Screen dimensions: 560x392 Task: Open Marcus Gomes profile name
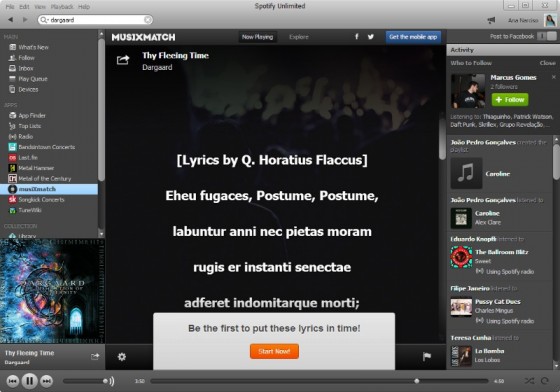(513, 77)
